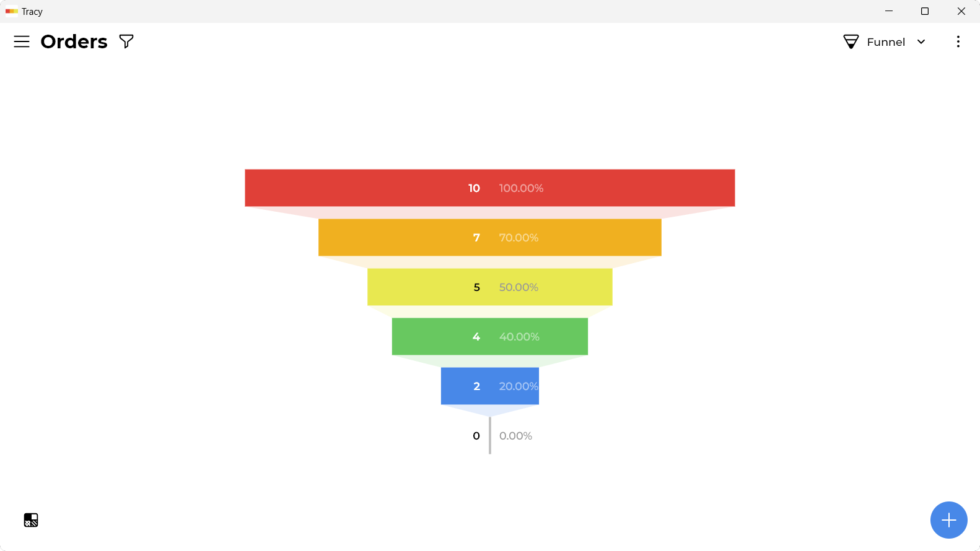Select the yellow 50.00% funnel stage
The width and height of the screenshot is (980, 551).
tap(490, 287)
